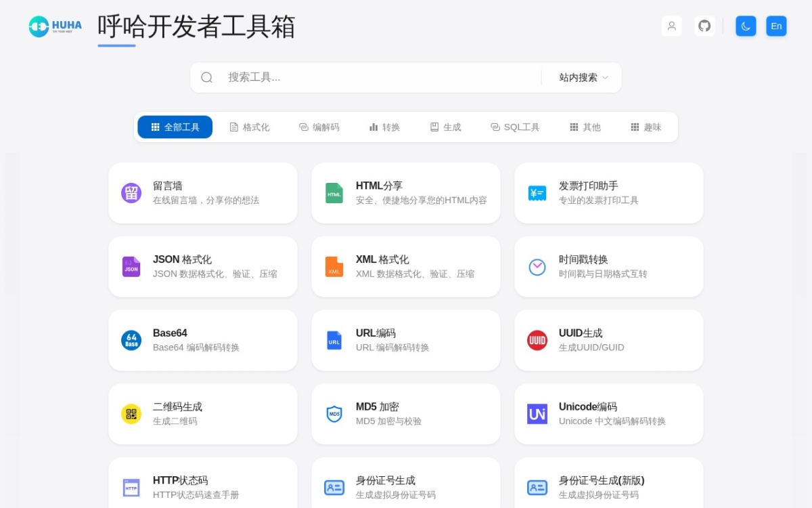Click text 安全、便捷地分享您的HTML内容
Image resolution: width=812 pixels, height=508 pixels.
(x=422, y=200)
